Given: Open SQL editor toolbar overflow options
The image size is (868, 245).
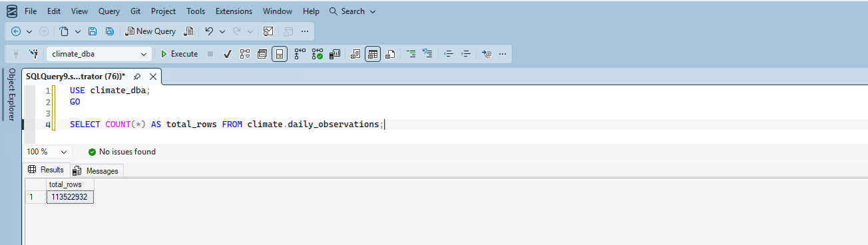Looking at the screenshot, I should (x=503, y=54).
